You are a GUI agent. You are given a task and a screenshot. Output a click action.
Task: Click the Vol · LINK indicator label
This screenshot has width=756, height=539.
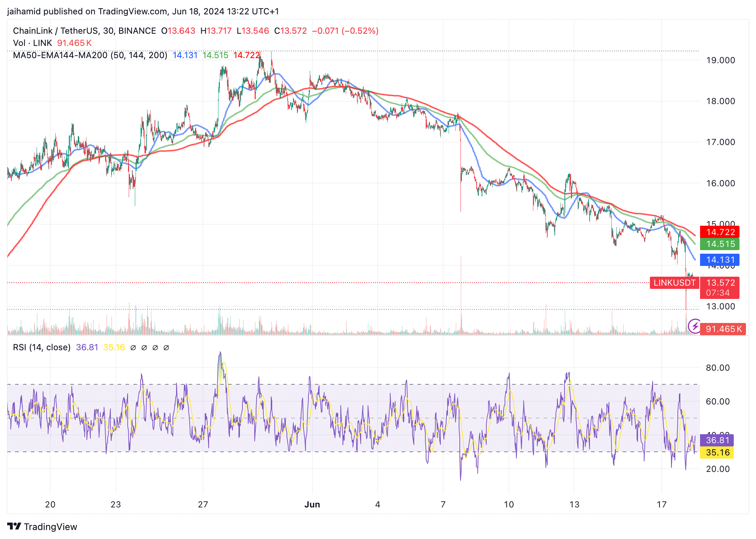[32, 43]
